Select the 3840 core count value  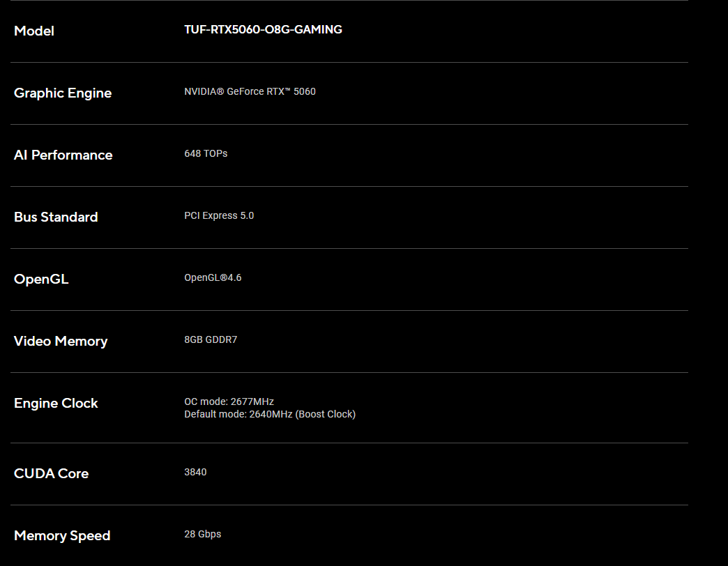coord(195,472)
